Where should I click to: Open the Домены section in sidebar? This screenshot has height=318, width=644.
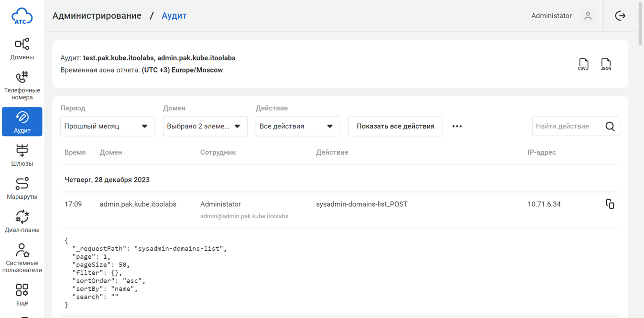click(x=22, y=49)
